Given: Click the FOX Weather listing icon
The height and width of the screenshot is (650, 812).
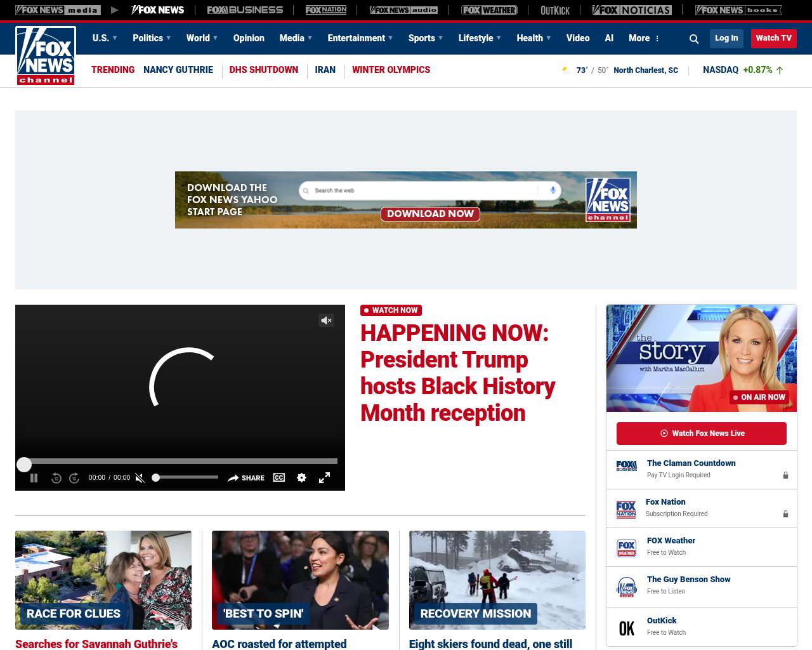Looking at the screenshot, I should [x=627, y=548].
